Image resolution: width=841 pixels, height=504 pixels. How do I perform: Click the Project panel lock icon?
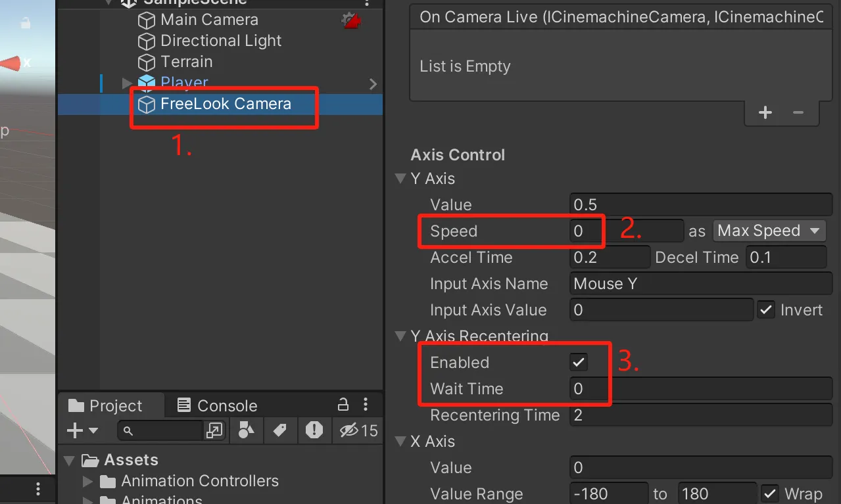click(343, 404)
